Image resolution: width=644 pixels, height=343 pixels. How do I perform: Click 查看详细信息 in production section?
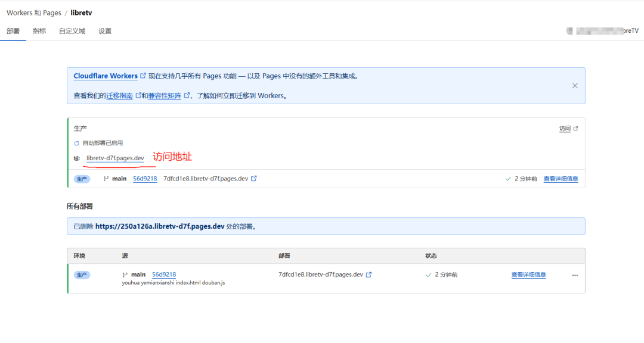tap(561, 179)
